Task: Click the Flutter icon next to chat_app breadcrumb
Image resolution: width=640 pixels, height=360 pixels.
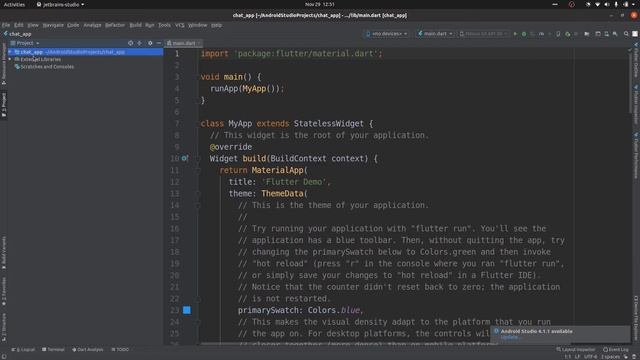Action: 5,34
